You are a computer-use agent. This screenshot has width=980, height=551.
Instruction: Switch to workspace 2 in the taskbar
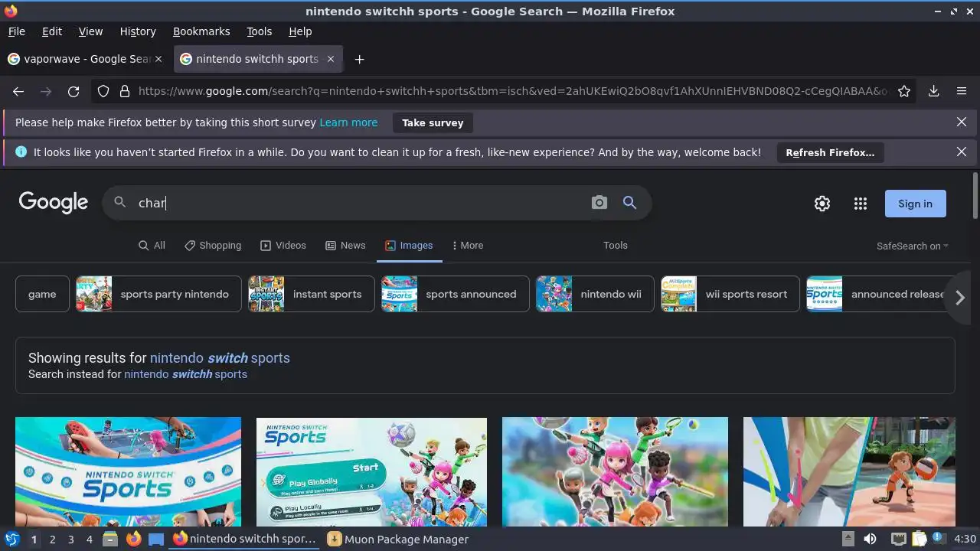coord(52,539)
